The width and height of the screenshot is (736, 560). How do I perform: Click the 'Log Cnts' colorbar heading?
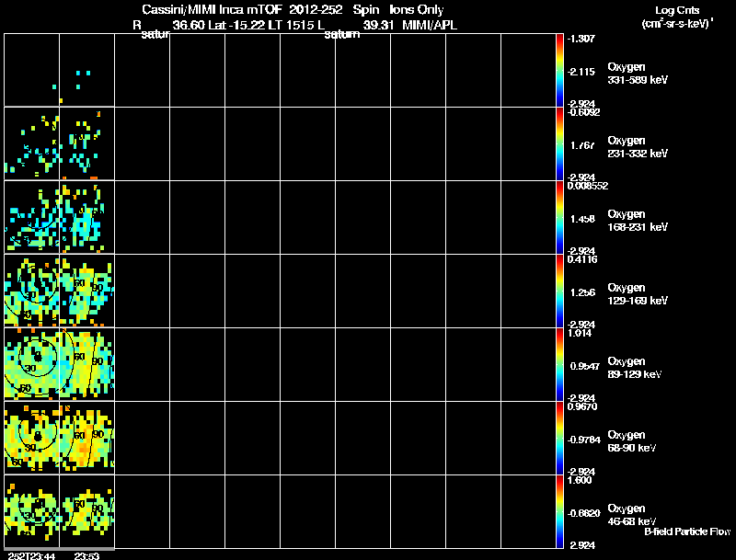click(677, 10)
